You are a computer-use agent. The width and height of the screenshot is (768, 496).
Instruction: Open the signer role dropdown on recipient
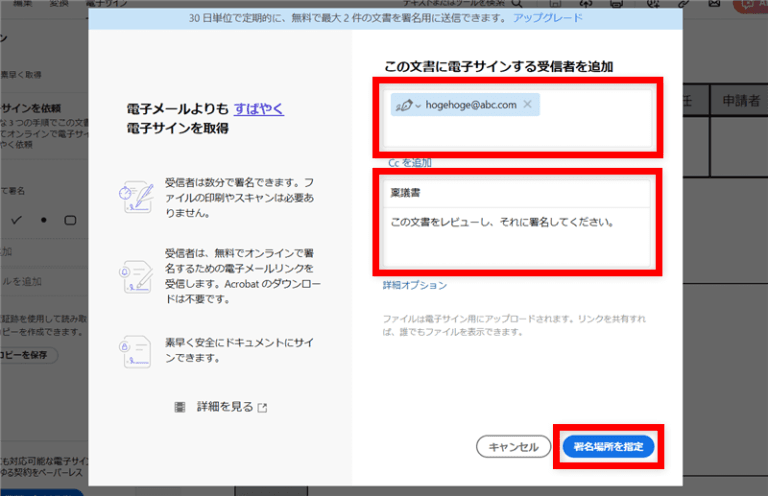click(418, 105)
